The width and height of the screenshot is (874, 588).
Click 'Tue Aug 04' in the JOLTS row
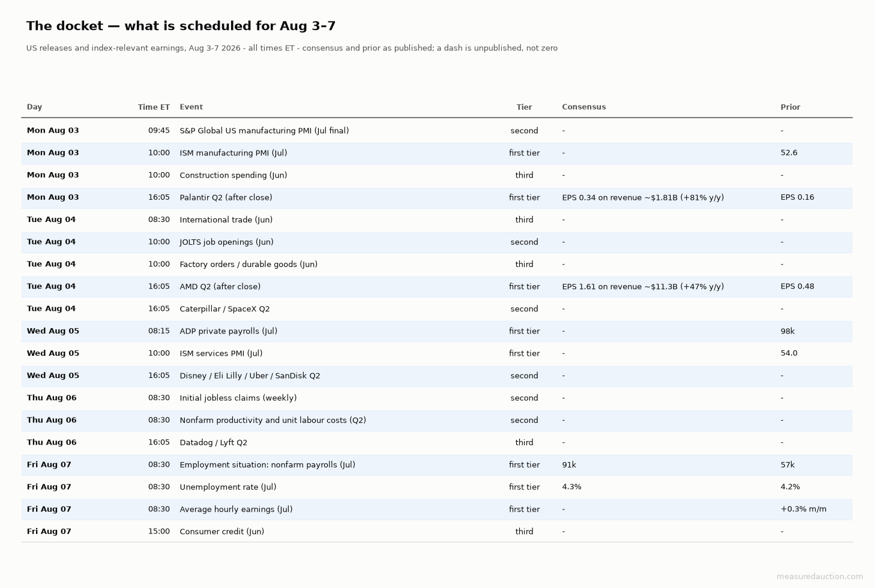[x=51, y=242]
